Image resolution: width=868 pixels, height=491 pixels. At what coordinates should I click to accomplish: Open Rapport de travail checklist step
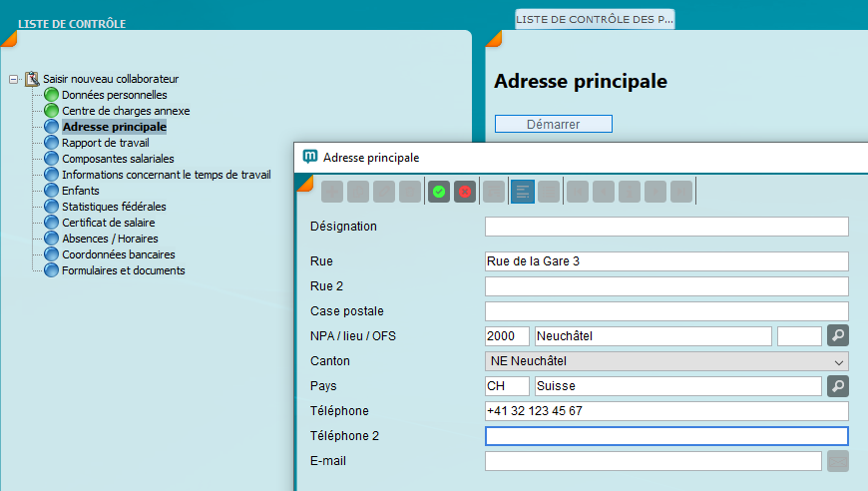pos(105,143)
